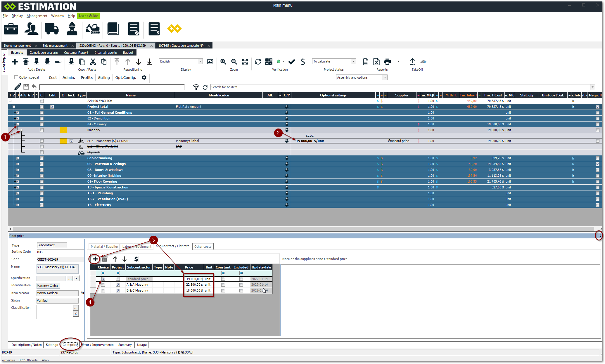Click the User's Guide button
This screenshot has width=605, height=364.
click(x=89, y=16)
